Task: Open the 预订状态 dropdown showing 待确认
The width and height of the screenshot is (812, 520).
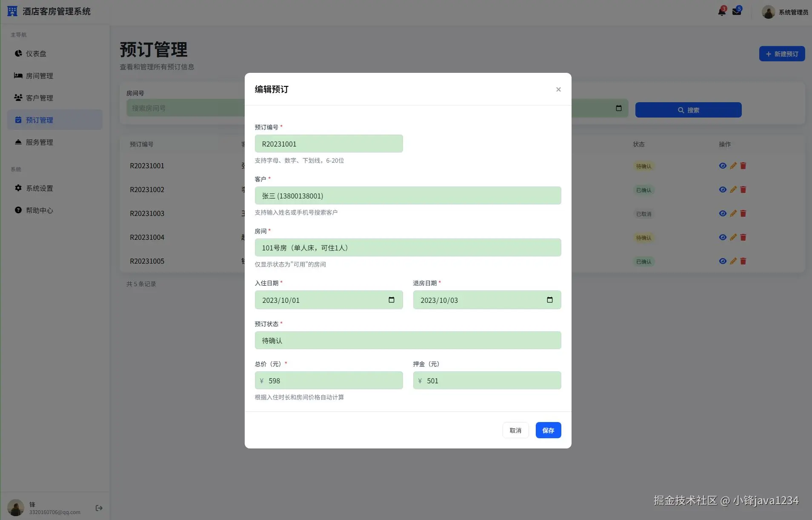Action: coord(408,340)
